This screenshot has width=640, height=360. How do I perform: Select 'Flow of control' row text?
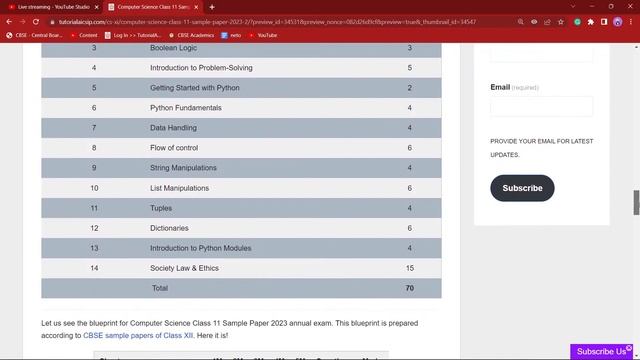(x=174, y=148)
